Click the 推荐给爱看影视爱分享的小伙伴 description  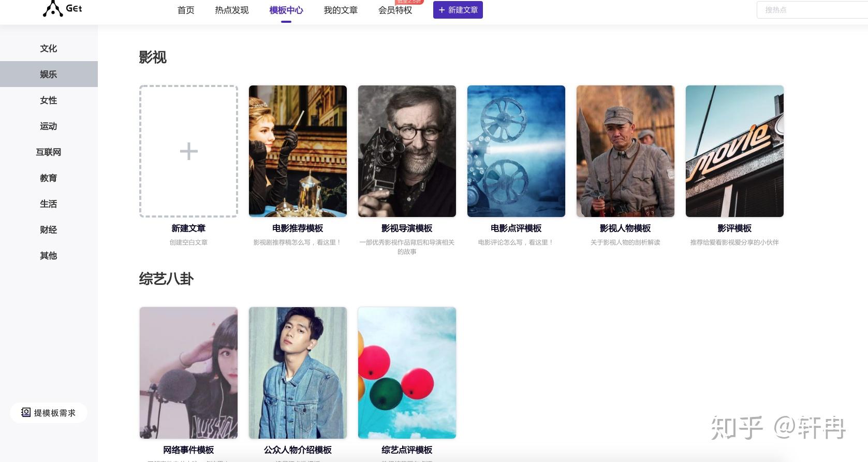tap(734, 242)
